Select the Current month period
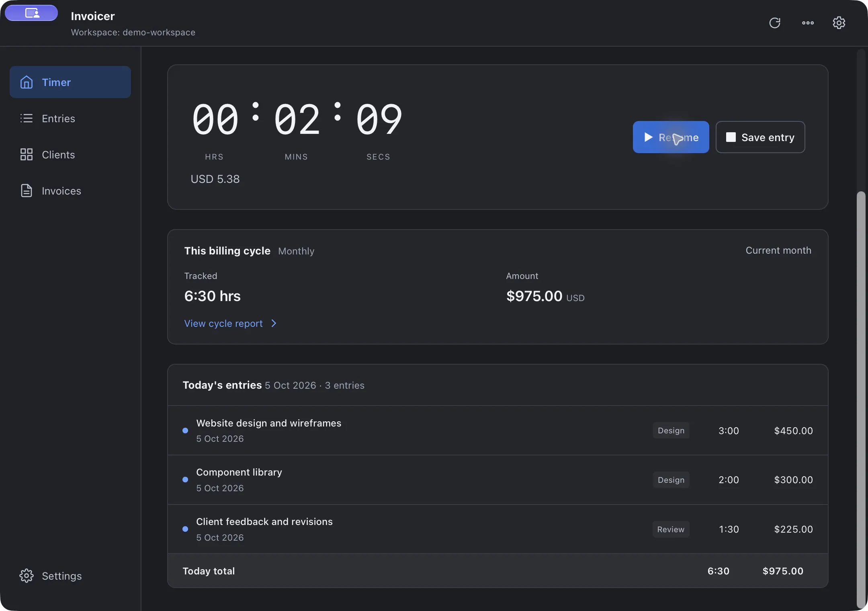Viewport: 868px width, 611px height. point(778,250)
